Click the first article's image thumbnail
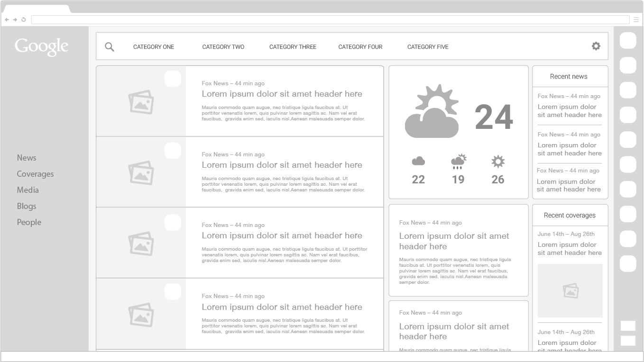Image resolution: width=644 pixels, height=362 pixels. click(x=141, y=102)
